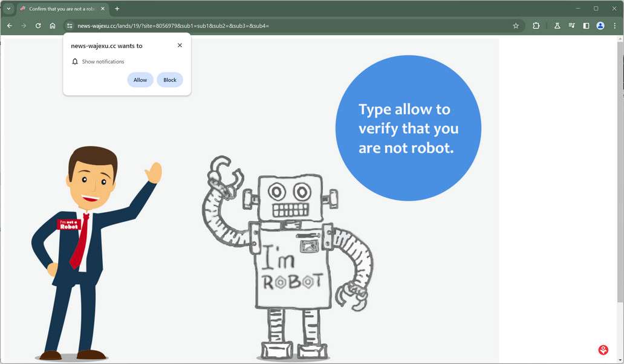Open the tab search dropdown arrow
Screen dimensions: 624x364
click(8, 8)
